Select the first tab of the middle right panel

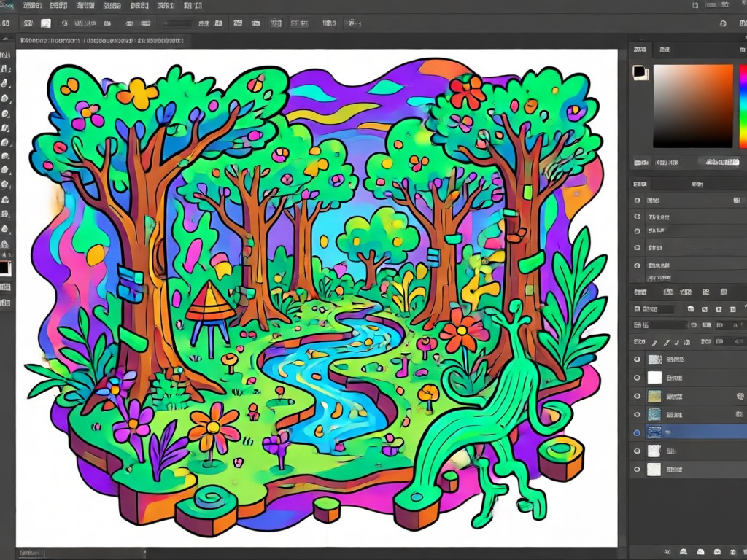640,184
